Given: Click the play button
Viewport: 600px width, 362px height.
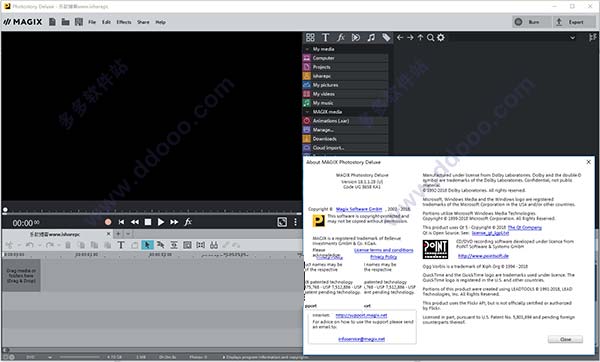Looking at the screenshot, I should pyautogui.click(x=161, y=222).
